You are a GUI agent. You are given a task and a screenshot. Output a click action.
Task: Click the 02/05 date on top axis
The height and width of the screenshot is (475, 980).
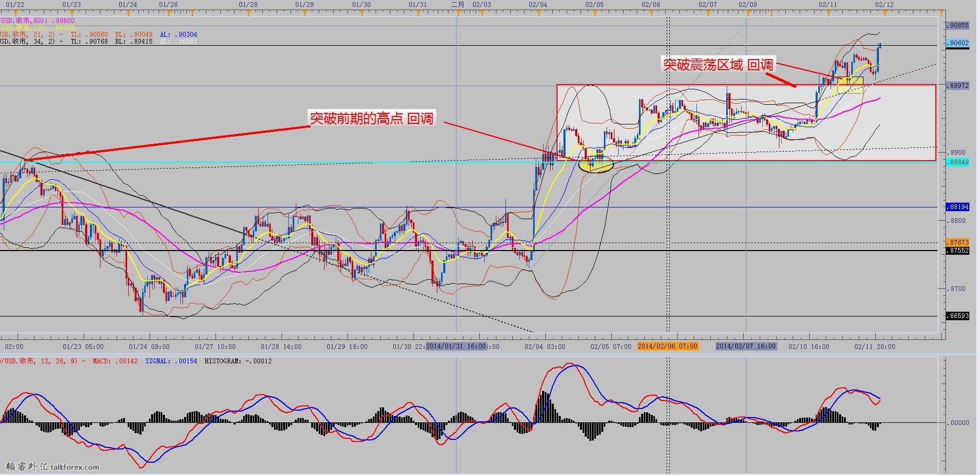pos(594,4)
